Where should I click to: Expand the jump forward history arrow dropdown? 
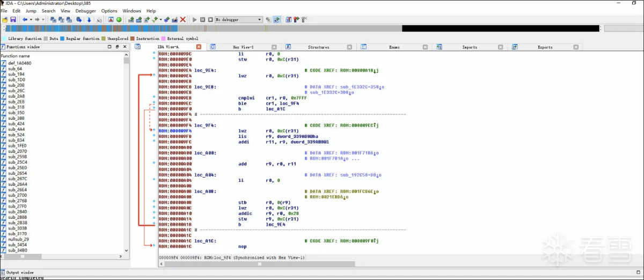click(x=43, y=20)
